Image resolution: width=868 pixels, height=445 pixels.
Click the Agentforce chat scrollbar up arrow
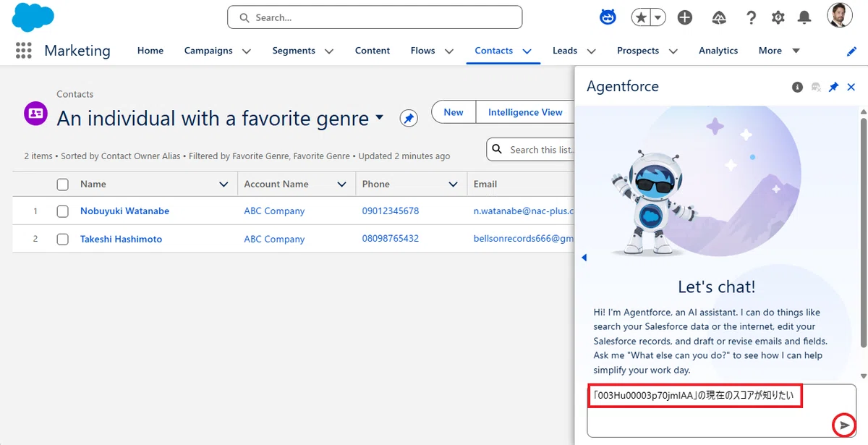click(x=862, y=111)
